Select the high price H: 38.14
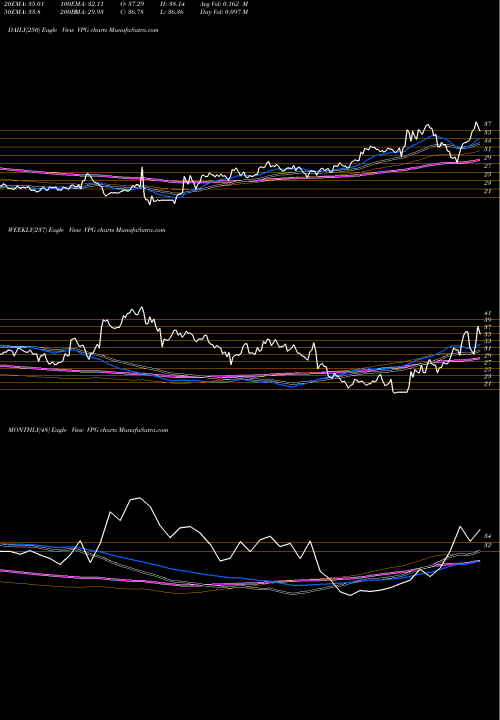This screenshot has height=720, width=500. [174, 4]
